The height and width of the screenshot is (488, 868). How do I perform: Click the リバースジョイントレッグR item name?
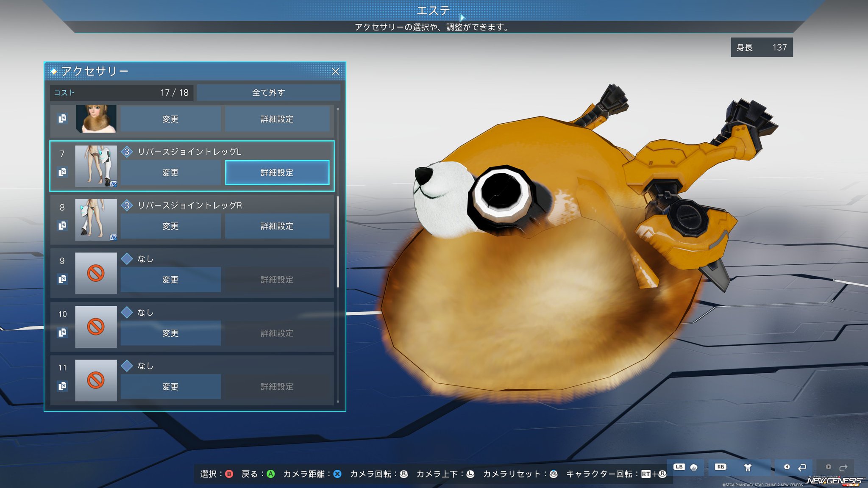[x=189, y=205]
